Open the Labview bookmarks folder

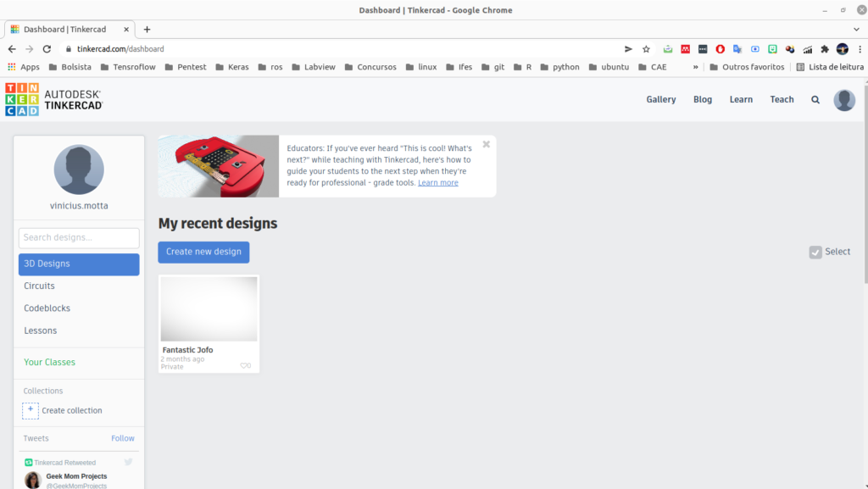pos(314,67)
